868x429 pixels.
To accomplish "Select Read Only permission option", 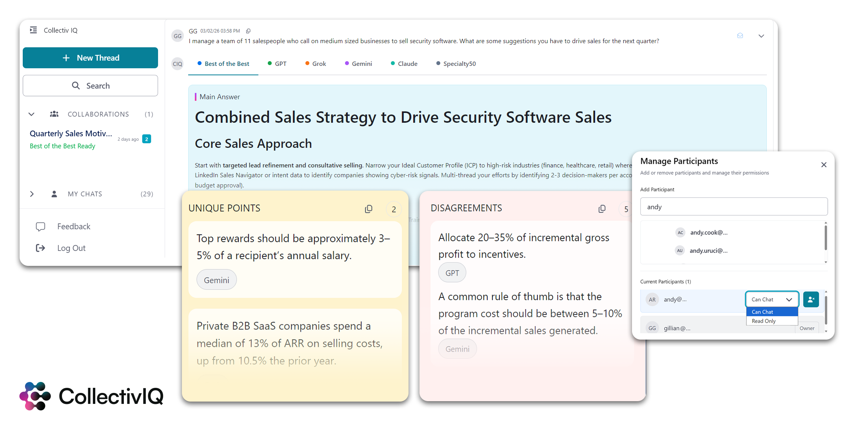I will 764,321.
